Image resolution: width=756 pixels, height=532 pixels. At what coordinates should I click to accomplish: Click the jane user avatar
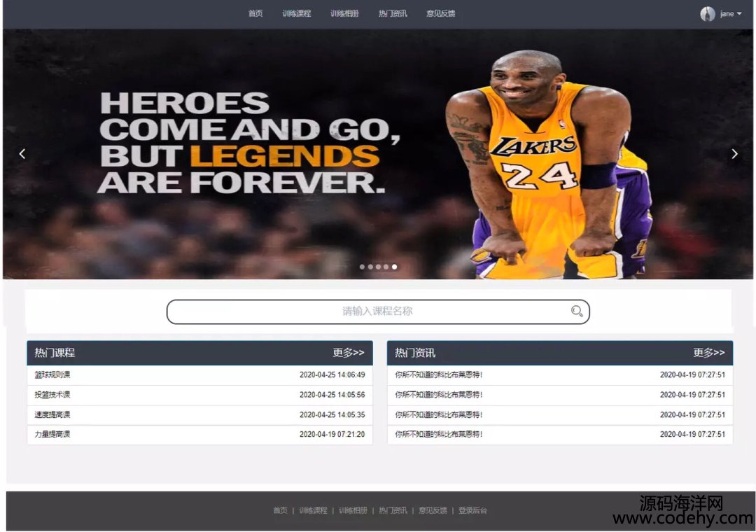coord(707,14)
